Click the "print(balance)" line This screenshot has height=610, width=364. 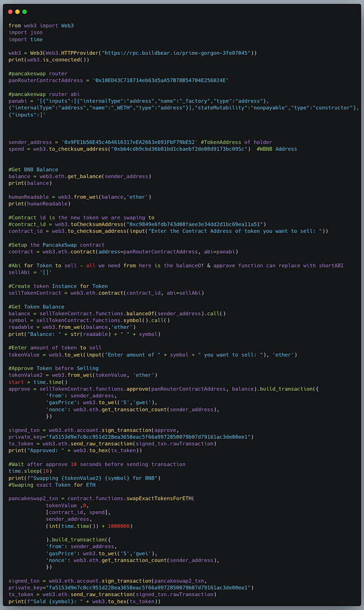[30, 183]
